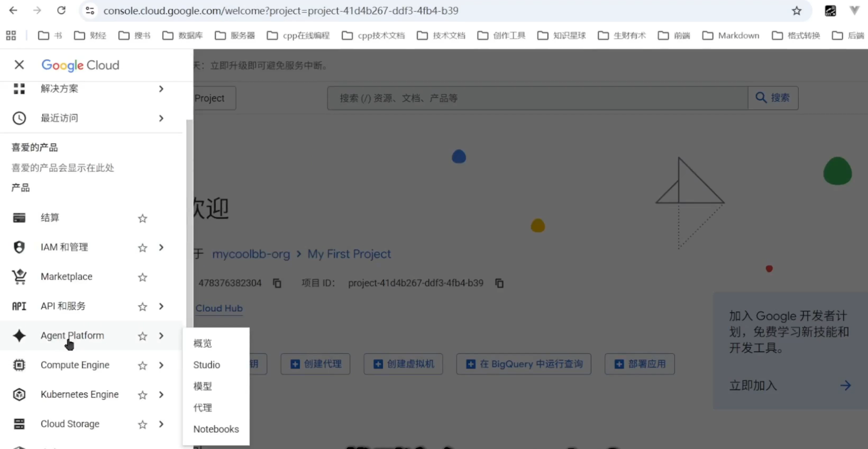The image size is (868, 449).
Task: Pin 结算 to favorites with star
Action: [x=142, y=218]
